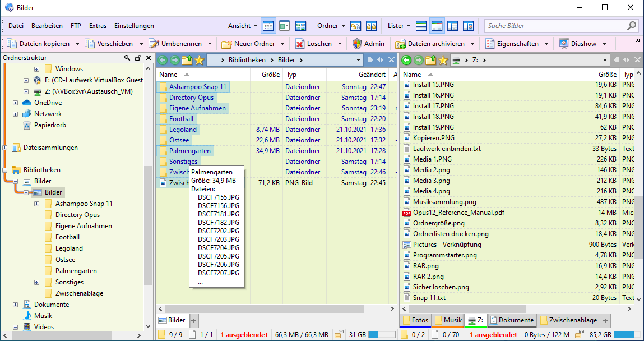This screenshot has height=341, width=644.
Task: Click the Admin shield icon
Action: (357, 44)
